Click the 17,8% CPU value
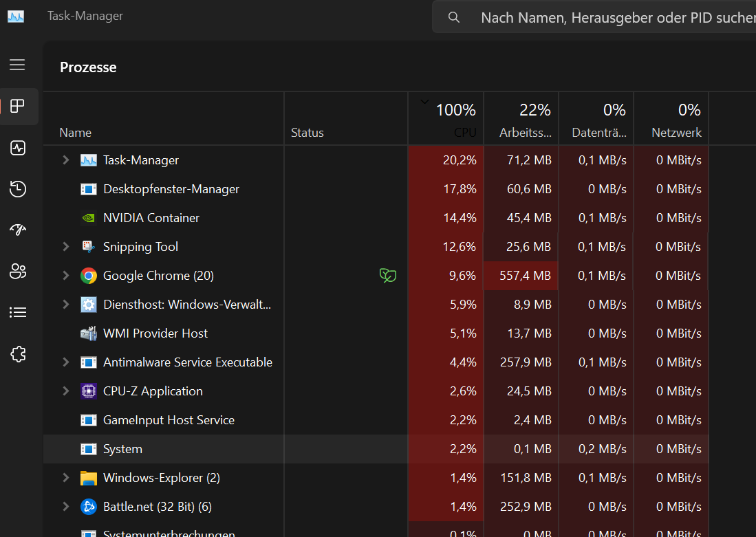Image resolution: width=756 pixels, height=537 pixels. [460, 189]
